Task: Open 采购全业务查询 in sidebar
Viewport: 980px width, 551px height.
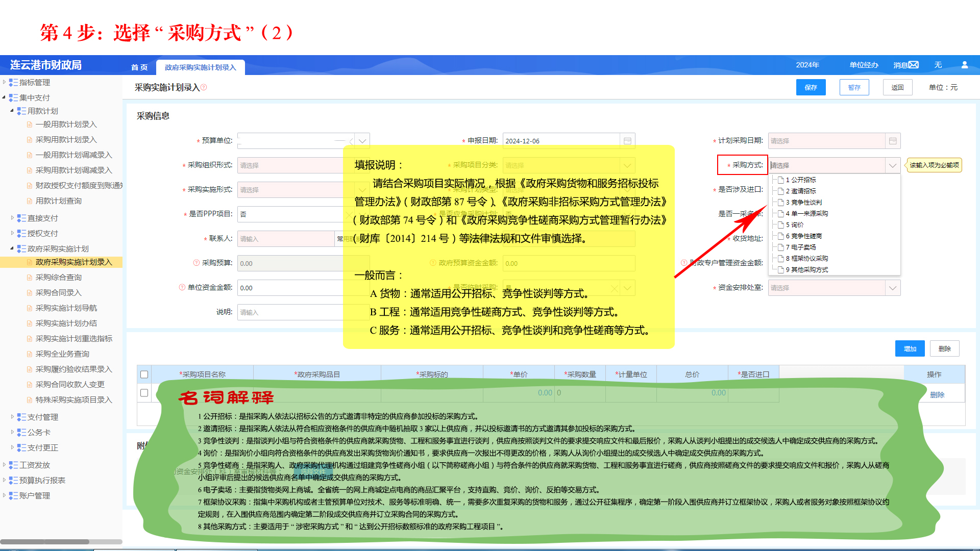Action: click(x=62, y=354)
